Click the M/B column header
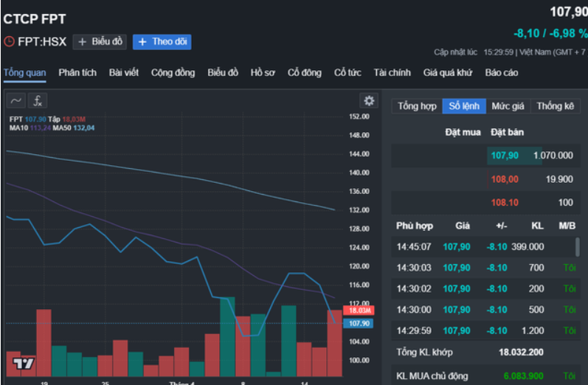 click(567, 226)
